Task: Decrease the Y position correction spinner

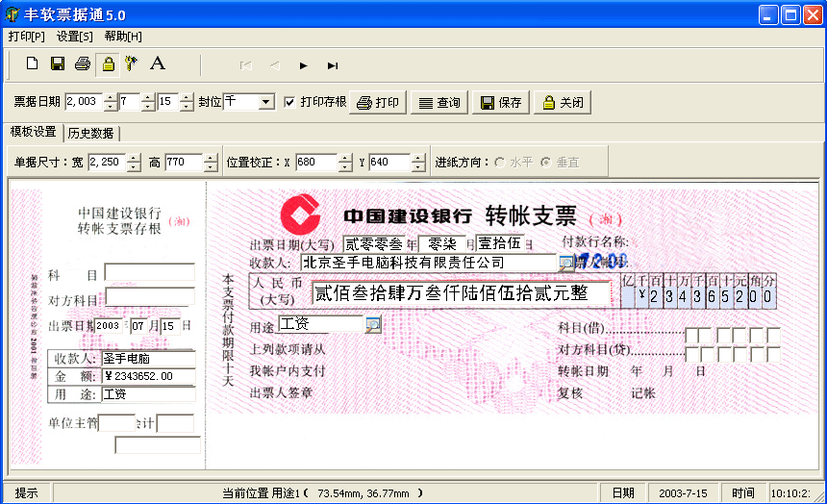Action: (x=418, y=166)
